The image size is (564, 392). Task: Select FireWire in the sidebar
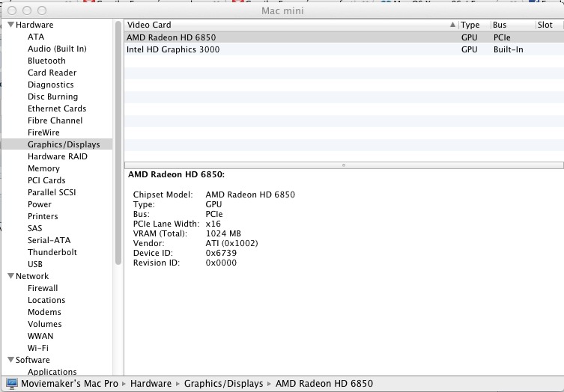click(43, 132)
